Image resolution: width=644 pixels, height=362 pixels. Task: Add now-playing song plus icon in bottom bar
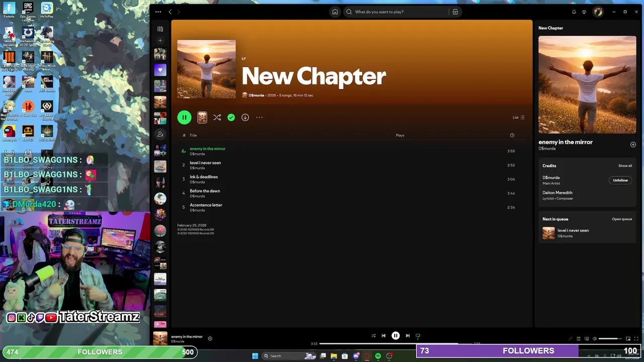pyautogui.click(x=210, y=338)
